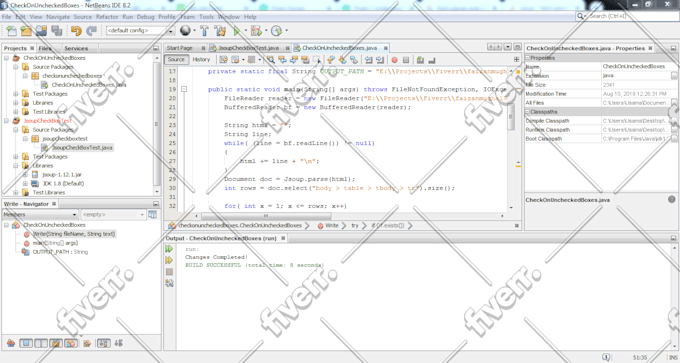Screen dimensions: 680x363
Task: Open the Refactor menu
Action: click(107, 17)
